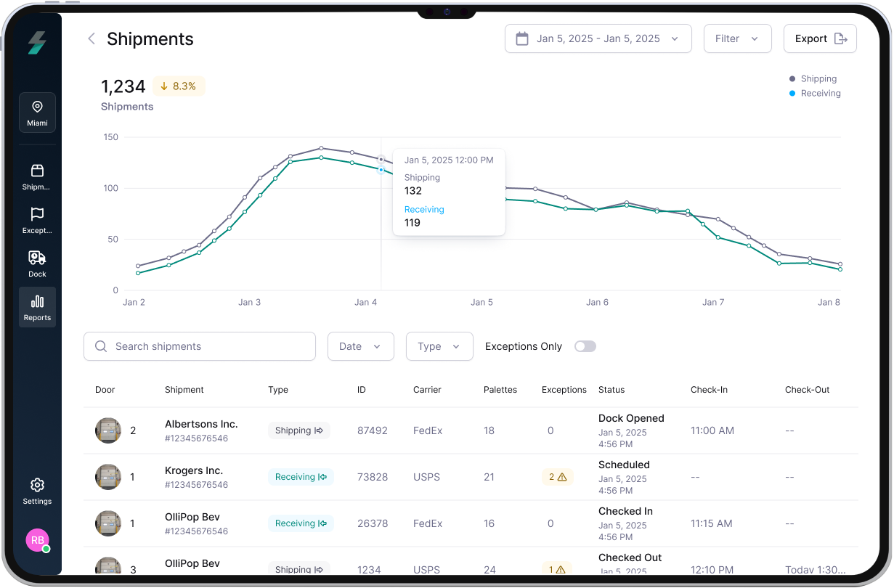This screenshot has height=588, width=894.
Task: Click warning icon on Krogers exceptions badge
Action: 561,477
